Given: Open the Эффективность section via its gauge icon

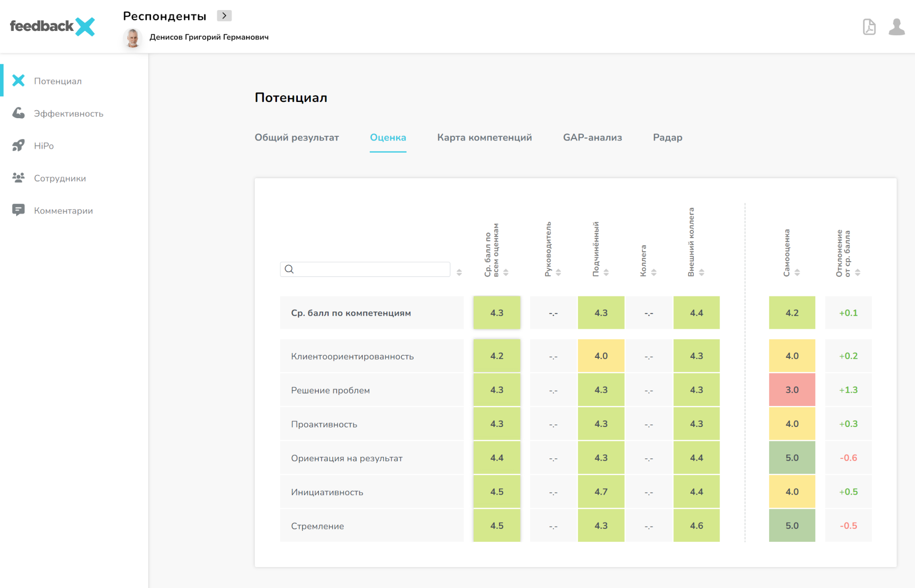Looking at the screenshot, I should pos(19,113).
